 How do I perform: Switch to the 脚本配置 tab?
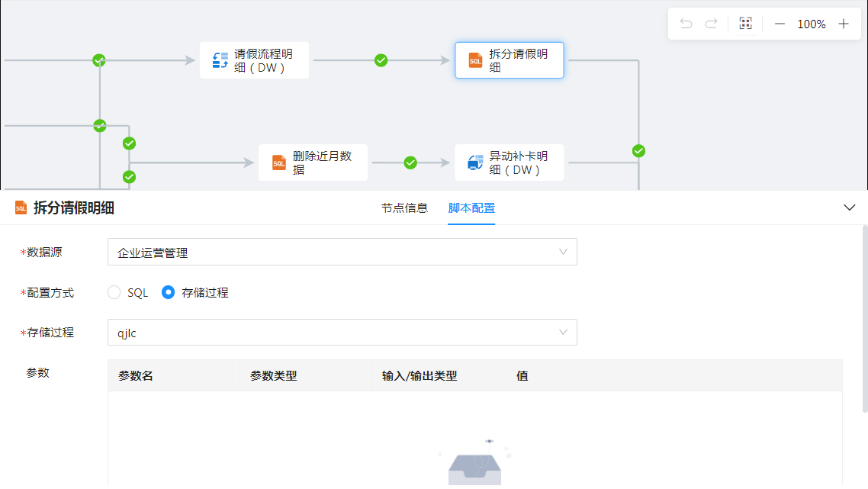(x=471, y=208)
